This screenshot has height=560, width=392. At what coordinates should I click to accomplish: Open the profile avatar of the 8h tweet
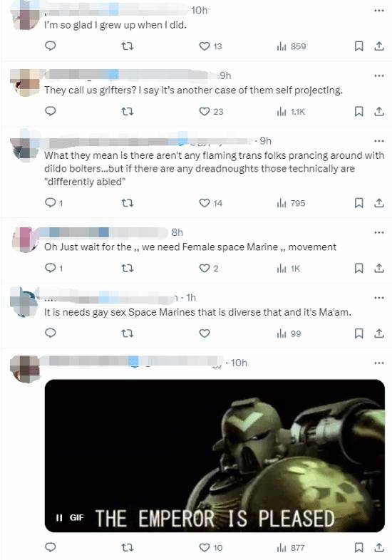25,239
